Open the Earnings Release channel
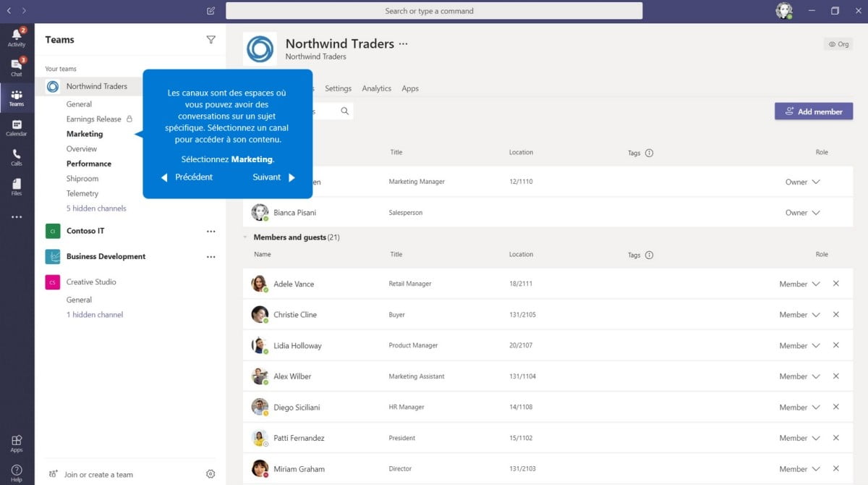 pyautogui.click(x=94, y=119)
